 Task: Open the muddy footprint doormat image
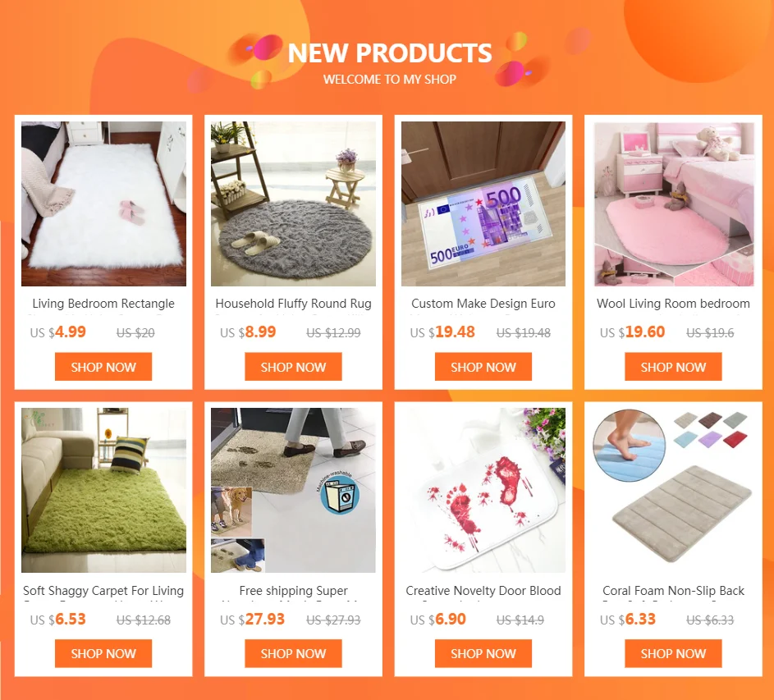coord(293,490)
